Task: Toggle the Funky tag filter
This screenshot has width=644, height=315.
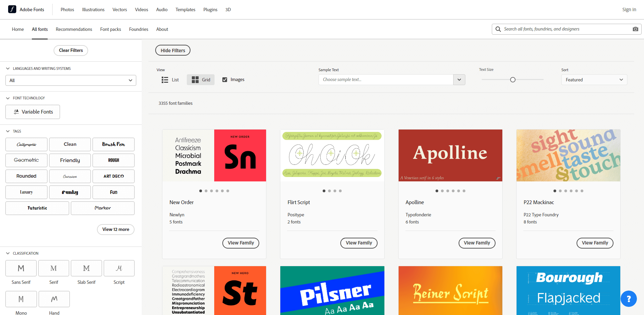Action: coord(70,192)
